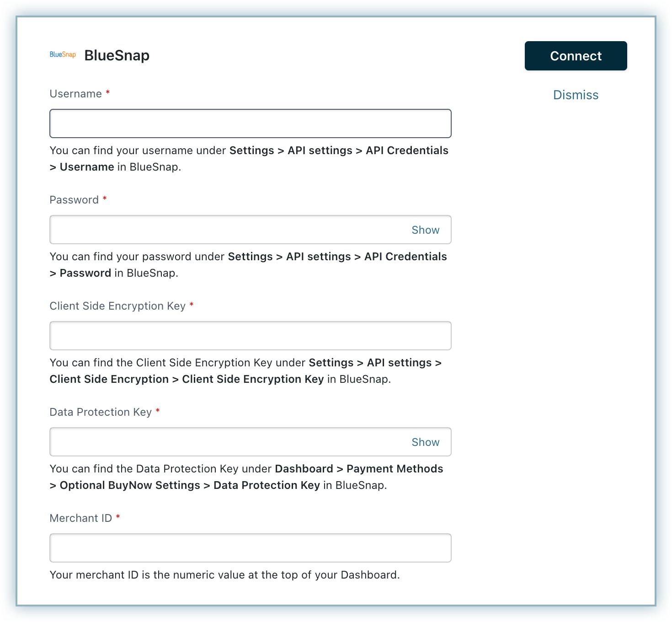This screenshot has width=672, height=622.
Task: Click the password location help text
Action: (x=248, y=264)
